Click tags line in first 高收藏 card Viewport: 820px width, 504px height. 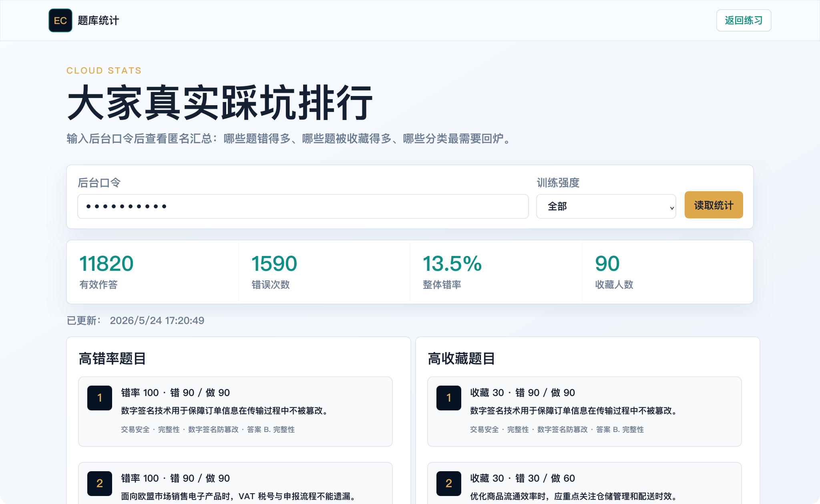pyautogui.click(x=557, y=429)
